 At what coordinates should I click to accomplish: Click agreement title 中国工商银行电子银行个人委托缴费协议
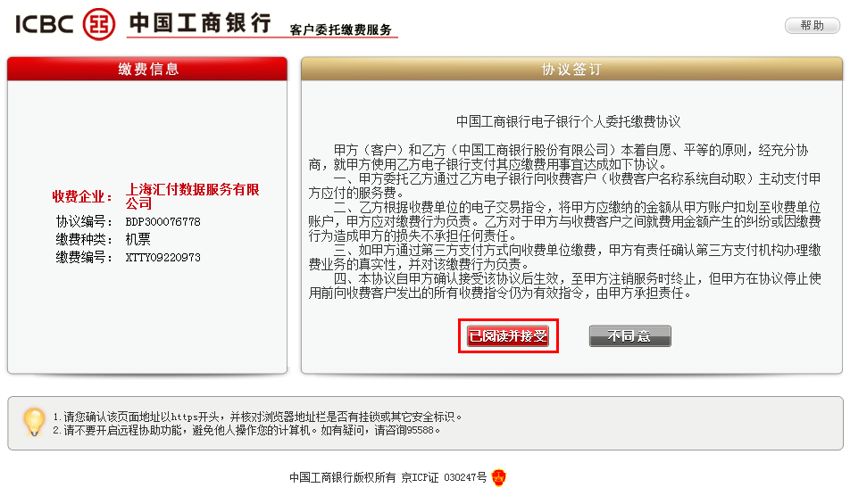coord(568,121)
